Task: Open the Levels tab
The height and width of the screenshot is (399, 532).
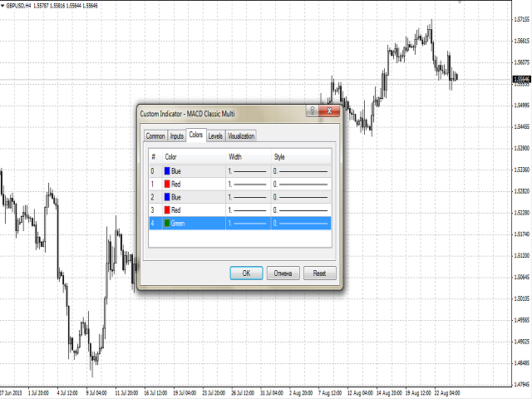Action: pyautogui.click(x=215, y=136)
